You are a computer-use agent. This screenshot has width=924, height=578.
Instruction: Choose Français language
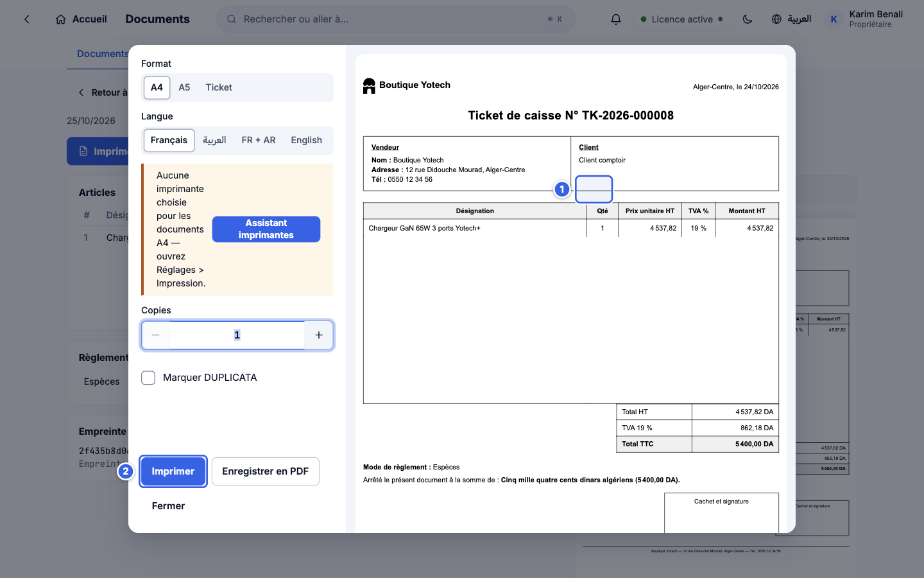click(169, 140)
